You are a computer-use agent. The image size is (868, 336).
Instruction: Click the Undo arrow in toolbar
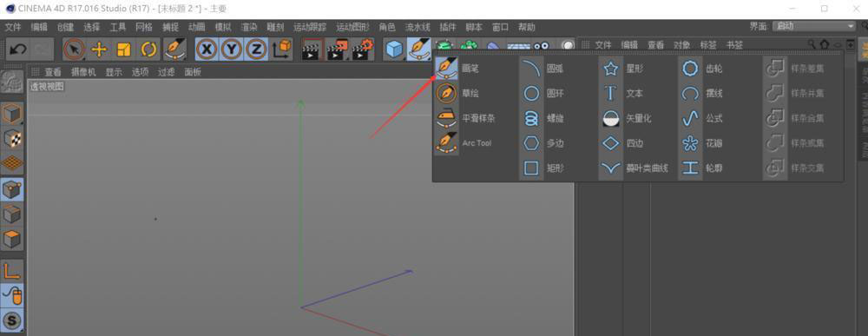click(17, 49)
